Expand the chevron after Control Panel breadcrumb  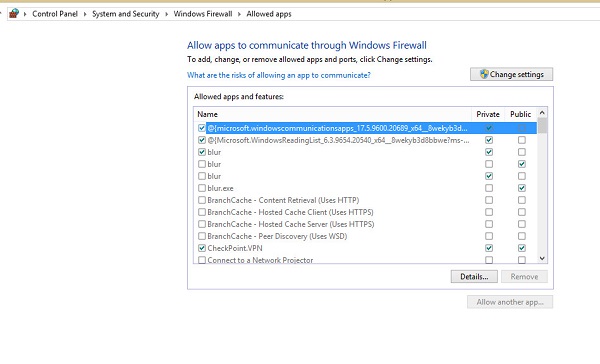click(85, 14)
